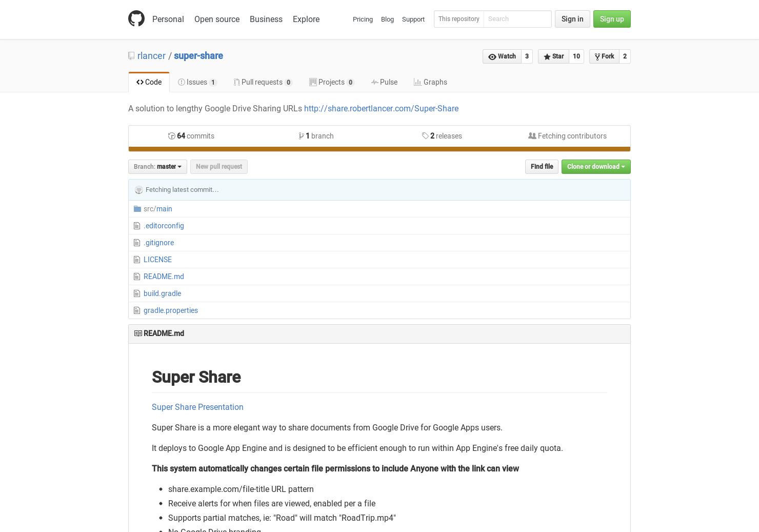Open the Fetching contributors link
This screenshot has width=759, height=532.
pyautogui.click(x=567, y=136)
